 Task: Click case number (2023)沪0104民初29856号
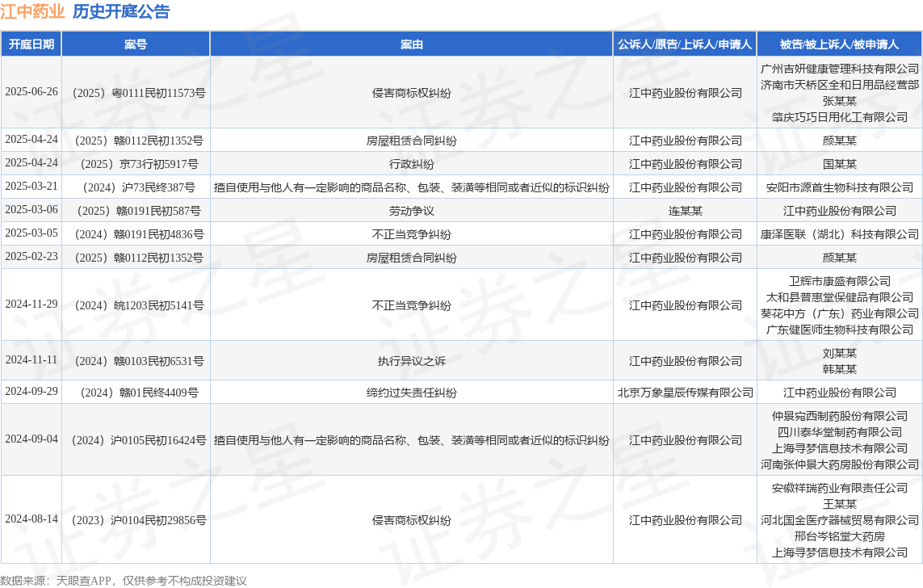click(x=136, y=520)
